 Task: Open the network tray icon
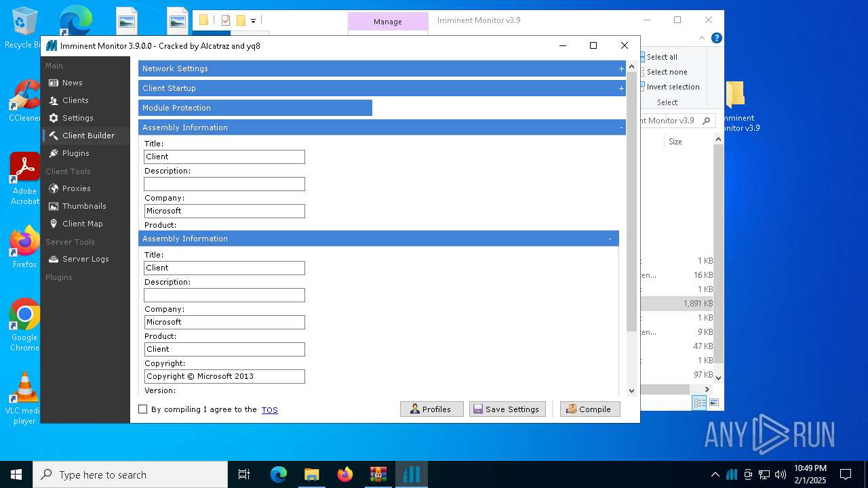point(764,474)
